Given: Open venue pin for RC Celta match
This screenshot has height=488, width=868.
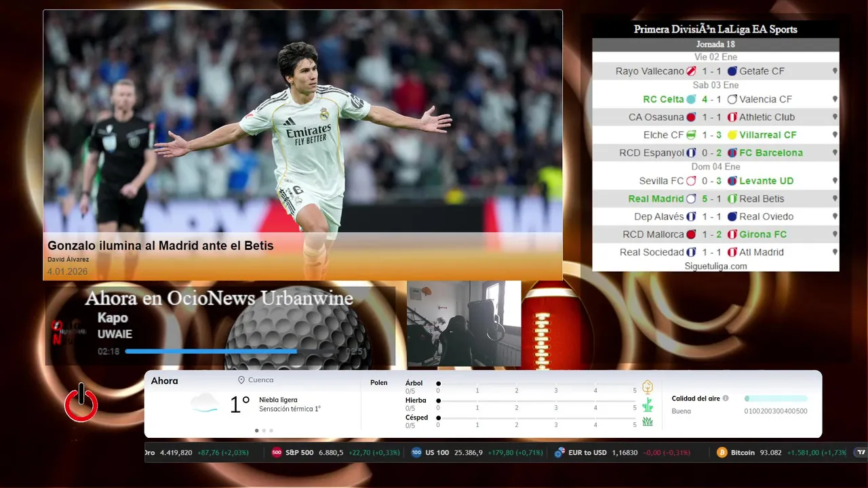Looking at the screenshot, I should tap(835, 99).
